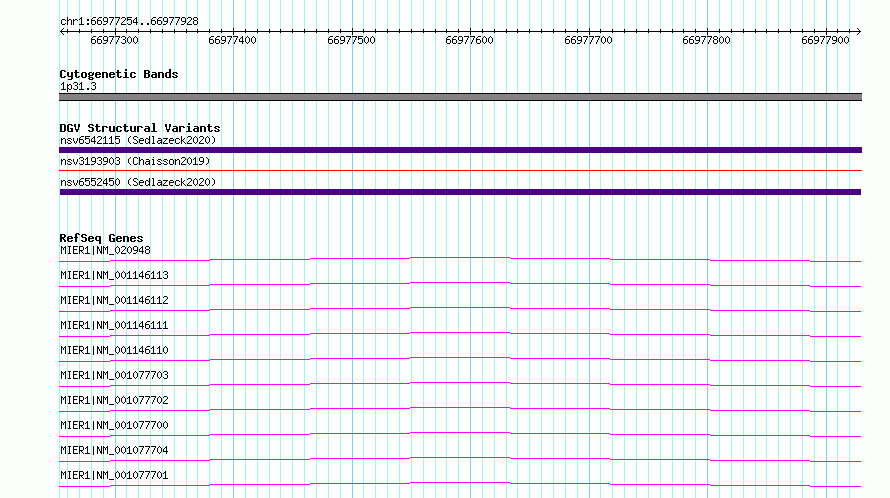The width and height of the screenshot is (890, 498).
Task: Open the MIER1|NM_001077701 transcript
Action: click(x=114, y=475)
